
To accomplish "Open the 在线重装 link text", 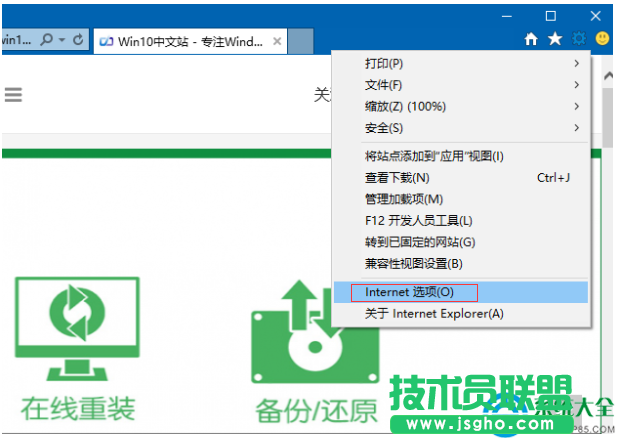I will (78, 409).
